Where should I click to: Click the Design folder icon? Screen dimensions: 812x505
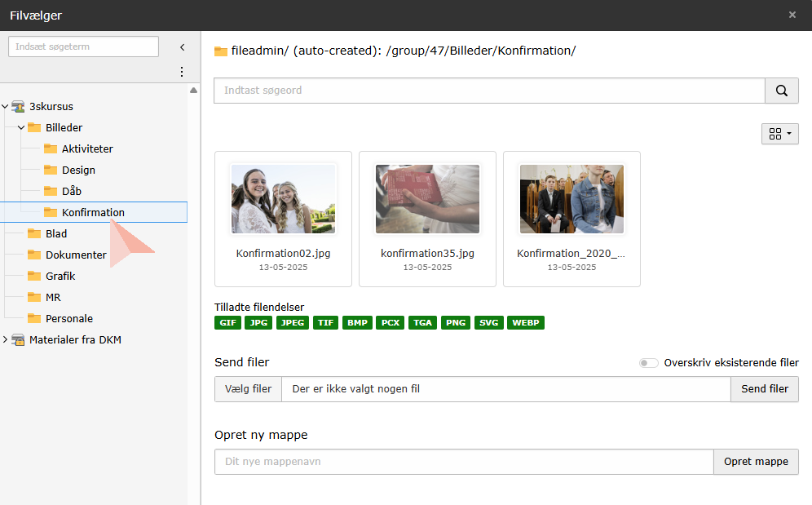pyautogui.click(x=51, y=170)
